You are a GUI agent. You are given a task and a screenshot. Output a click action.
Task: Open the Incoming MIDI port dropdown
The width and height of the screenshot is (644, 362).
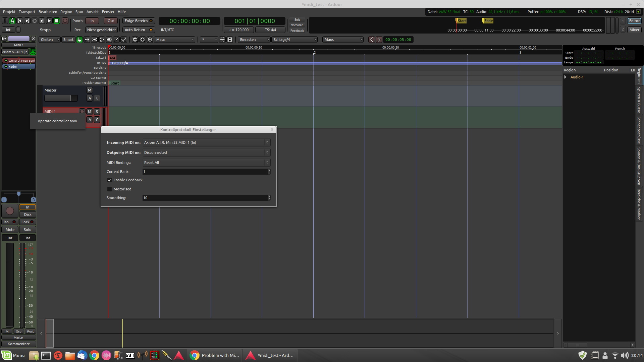pos(206,142)
